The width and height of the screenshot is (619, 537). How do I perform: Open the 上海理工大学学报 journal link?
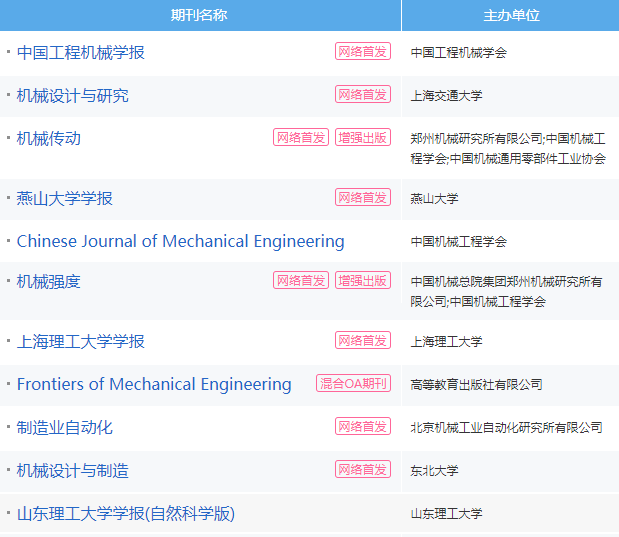(x=81, y=342)
